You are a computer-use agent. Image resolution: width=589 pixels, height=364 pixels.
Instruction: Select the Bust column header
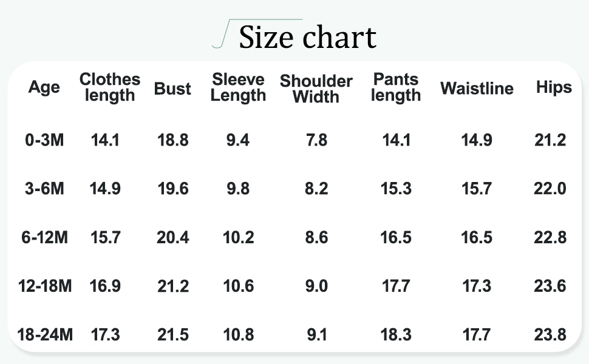(172, 89)
